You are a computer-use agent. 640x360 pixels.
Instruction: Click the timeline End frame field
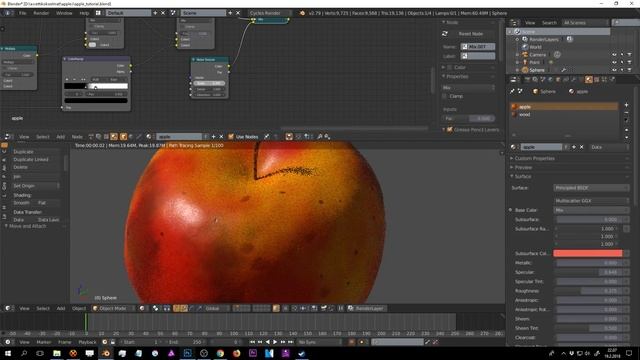(x=185, y=342)
